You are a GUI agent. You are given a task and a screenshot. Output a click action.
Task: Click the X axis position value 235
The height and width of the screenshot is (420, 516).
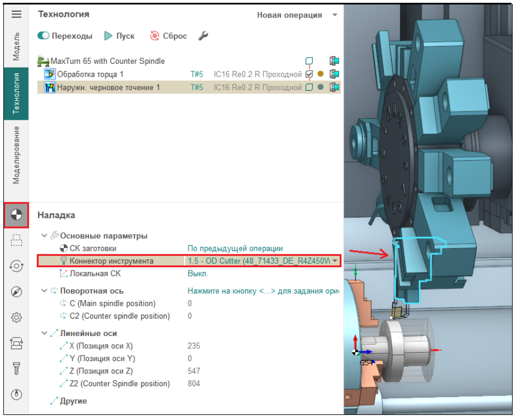pos(194,346)
